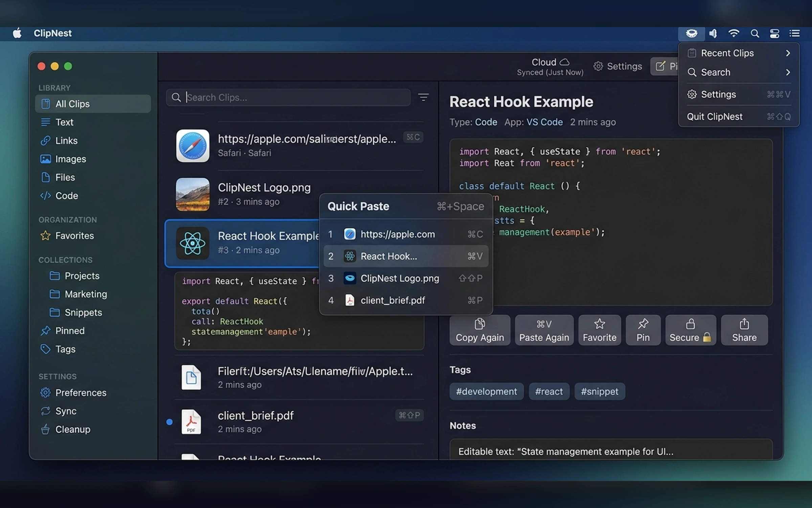Click the volume icon in menu bar

[713, 34]
